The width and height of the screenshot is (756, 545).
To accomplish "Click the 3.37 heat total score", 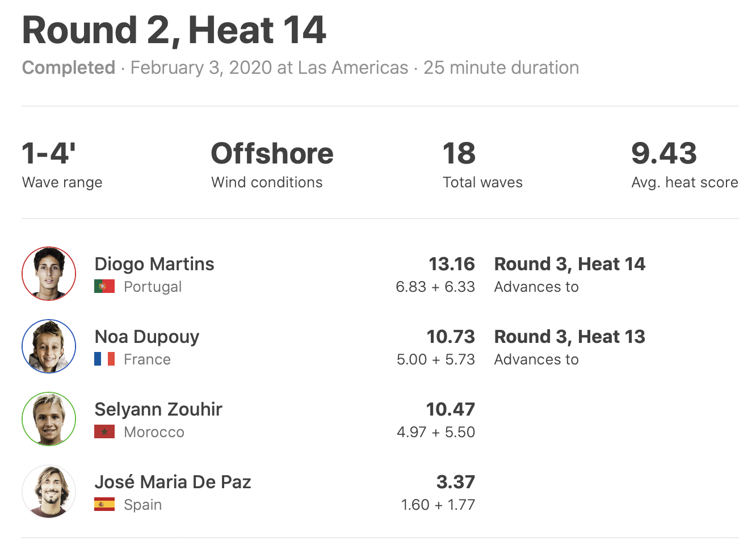I will pyautogui.click(x=455, y=482).
